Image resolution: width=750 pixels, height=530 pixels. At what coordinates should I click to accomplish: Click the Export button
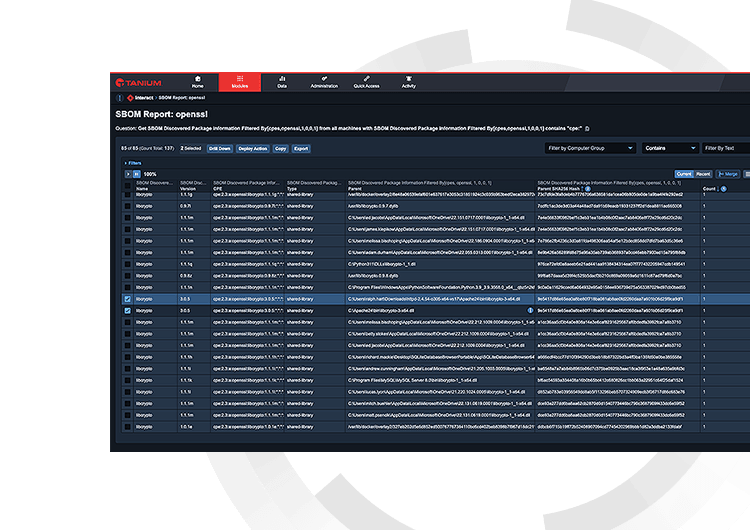[x=301, y=149]
